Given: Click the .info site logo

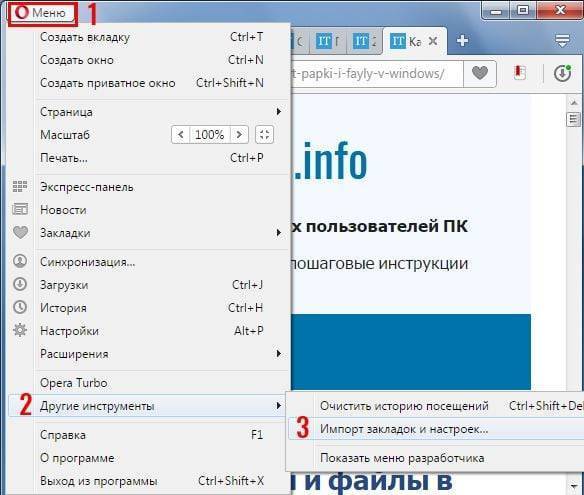Looking at the screenshot, I should point(330,161).
